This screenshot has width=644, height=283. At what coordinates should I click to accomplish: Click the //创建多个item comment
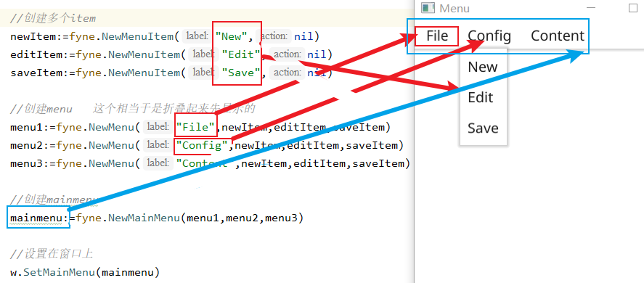[x=52, y=18]
